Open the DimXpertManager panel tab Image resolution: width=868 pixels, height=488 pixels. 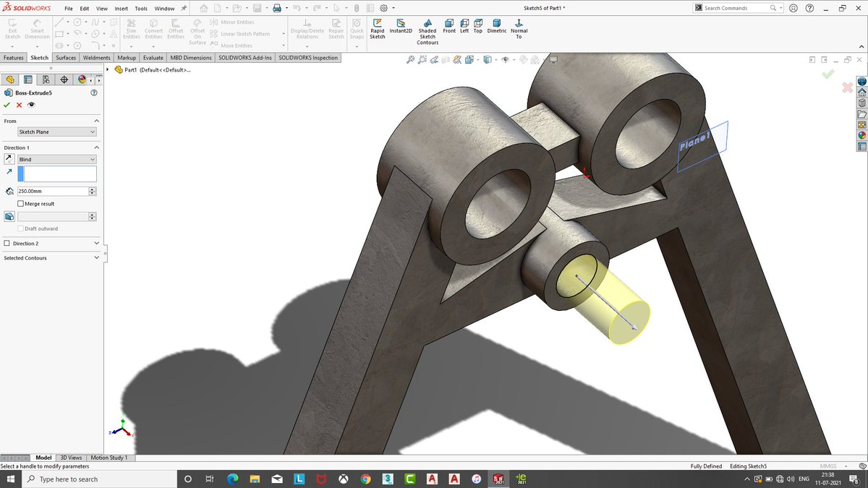(64, 80)
